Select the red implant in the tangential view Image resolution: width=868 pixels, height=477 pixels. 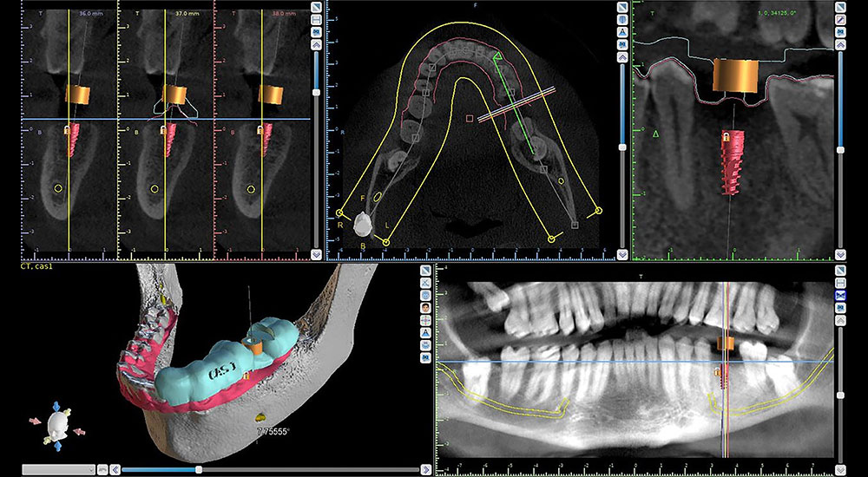[x=733, y=163]
